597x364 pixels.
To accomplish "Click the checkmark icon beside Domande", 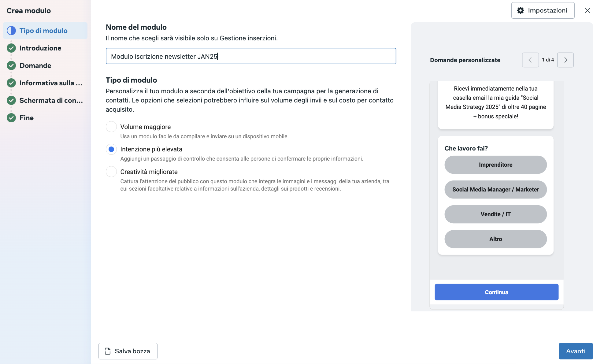I will point(11,65).
